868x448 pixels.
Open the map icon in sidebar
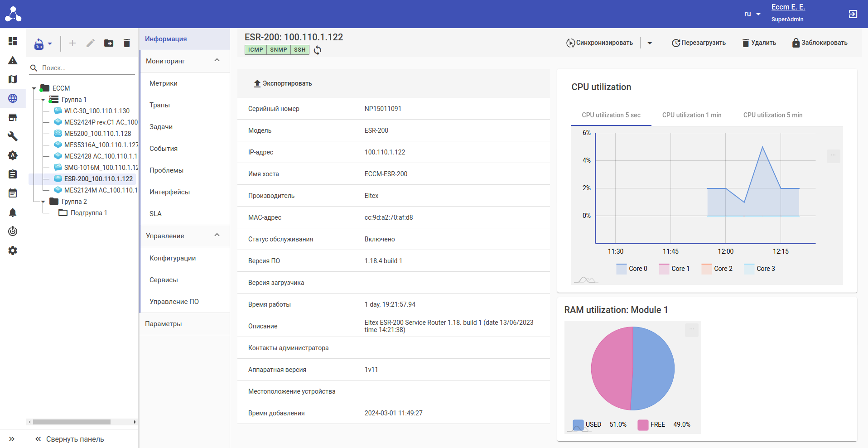click(x=13, y=79)
